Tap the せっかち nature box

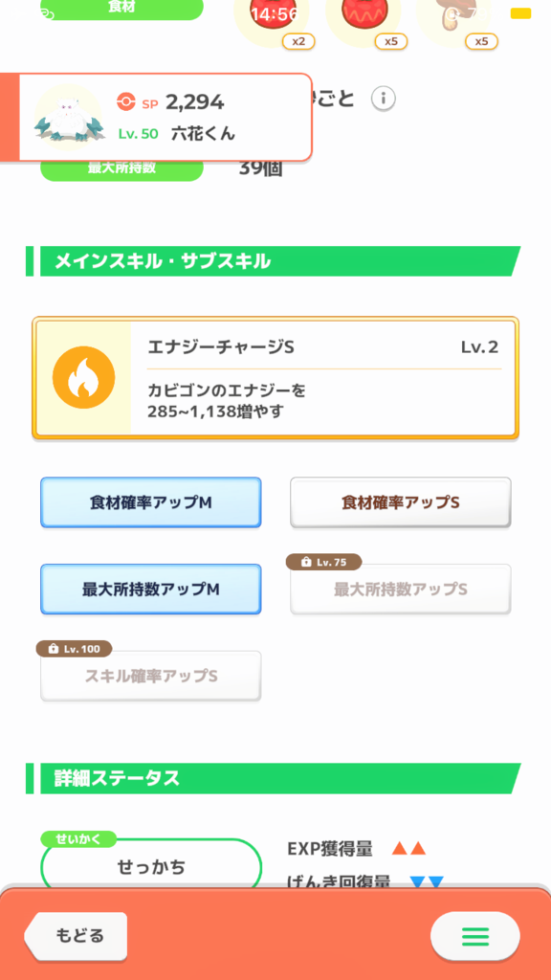[x=150, y=865]
